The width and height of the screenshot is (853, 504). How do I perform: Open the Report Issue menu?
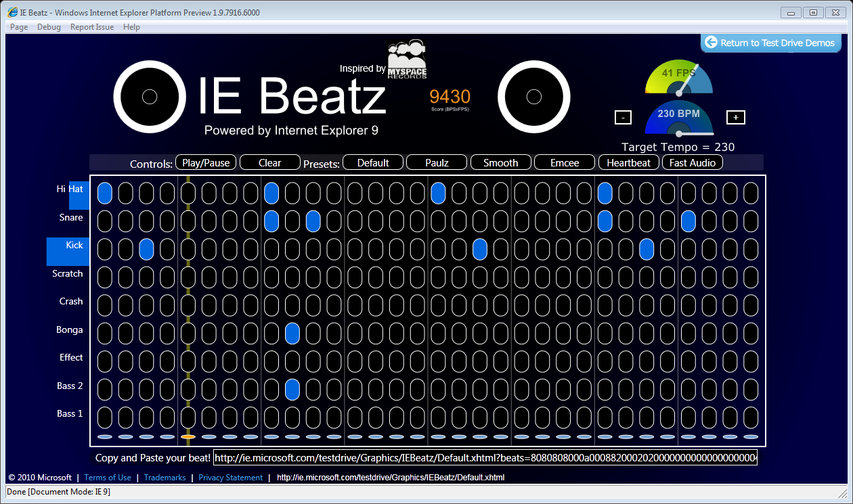[92, 27]
